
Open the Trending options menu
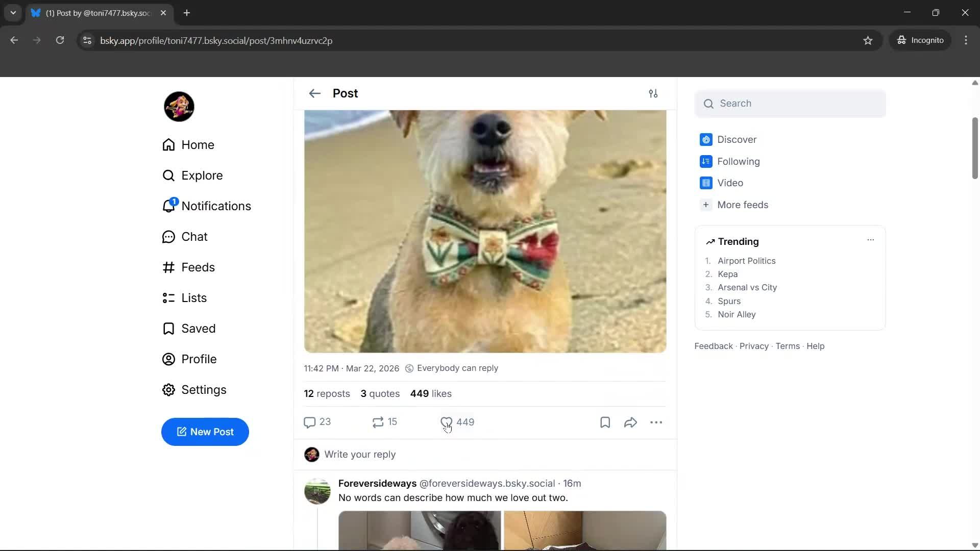coord(870,239)
